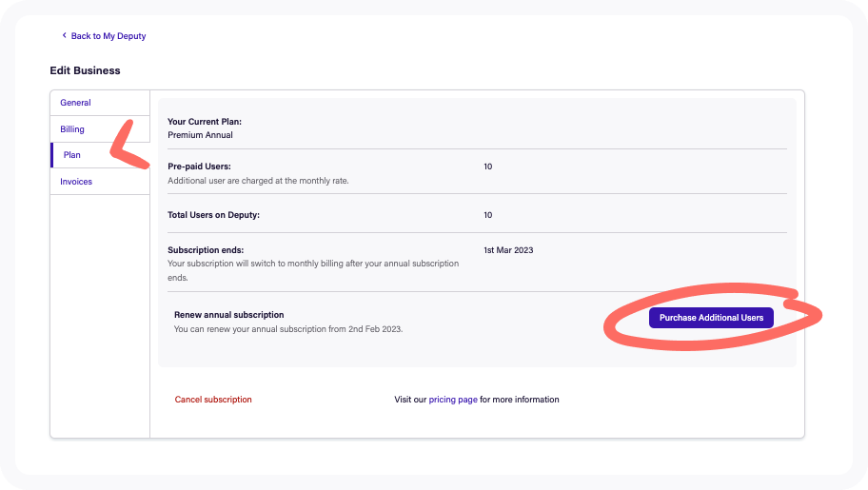This screenshot has width=868, height=490.
Task: Click the 'Pre-paid Users' label
Action: point(199,167)
